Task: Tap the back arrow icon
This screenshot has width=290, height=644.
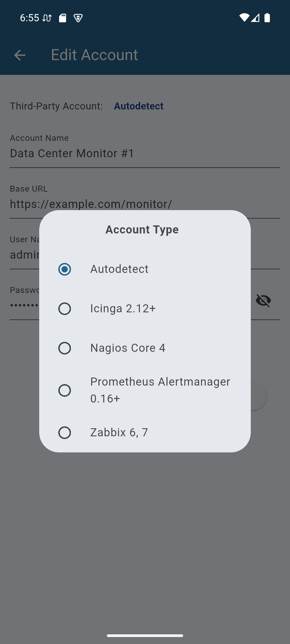Action: pos(20,55)
